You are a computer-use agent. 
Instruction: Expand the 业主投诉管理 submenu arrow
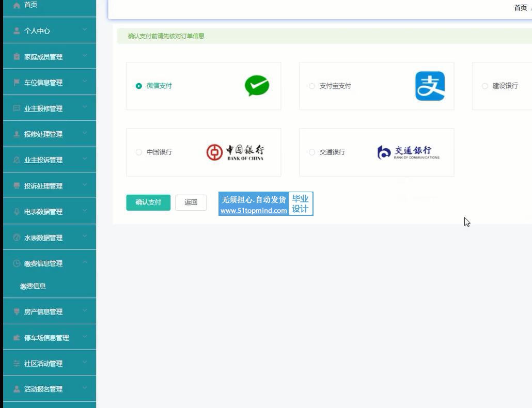click(x=85, y=159)
